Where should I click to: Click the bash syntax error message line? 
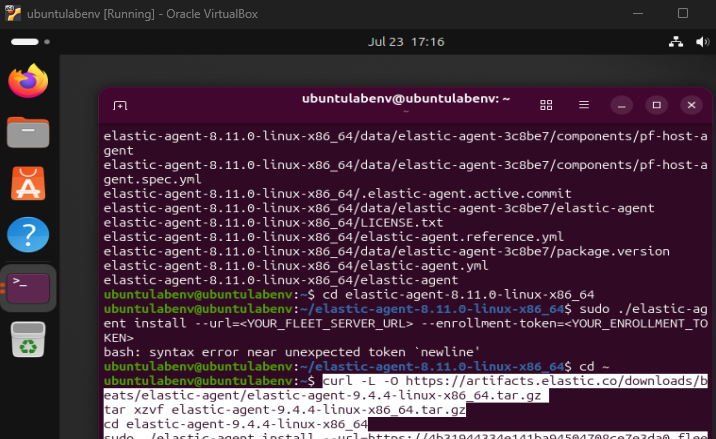(x=291, y=352)
